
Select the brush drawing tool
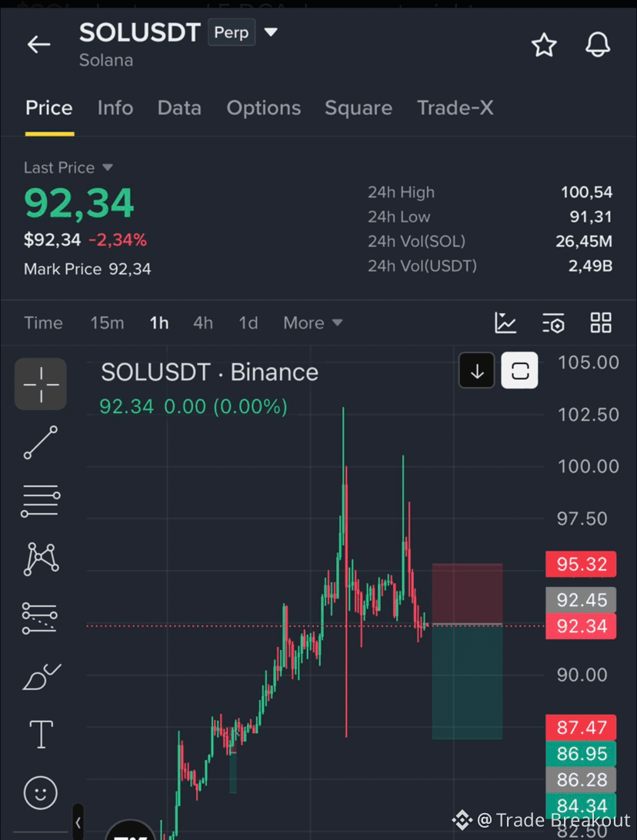tap(42, 677)
